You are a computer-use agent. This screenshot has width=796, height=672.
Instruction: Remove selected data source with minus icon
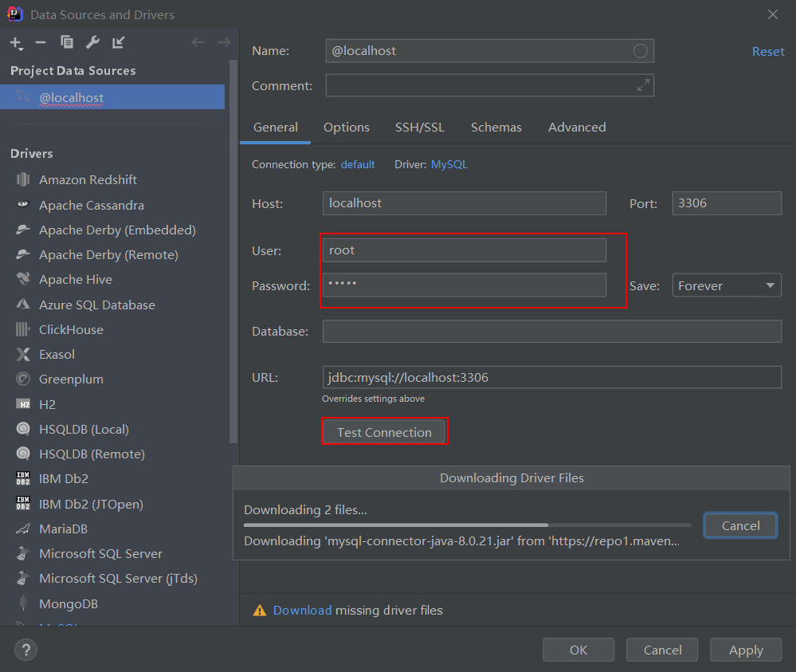pos(41,43)
